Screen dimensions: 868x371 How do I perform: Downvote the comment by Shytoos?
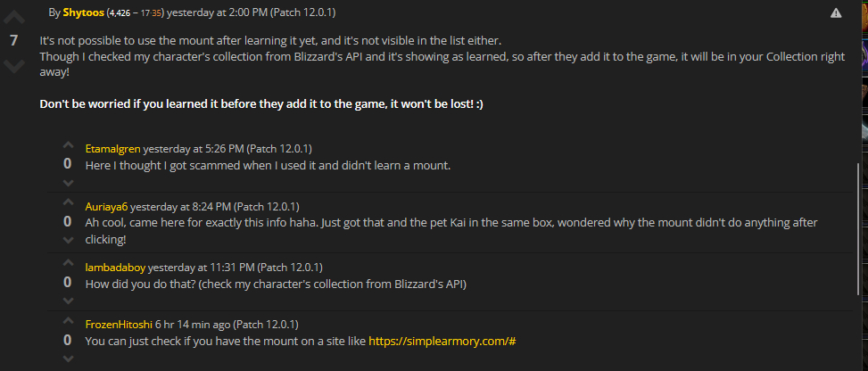pyautogui.click(x=14, y=65)
